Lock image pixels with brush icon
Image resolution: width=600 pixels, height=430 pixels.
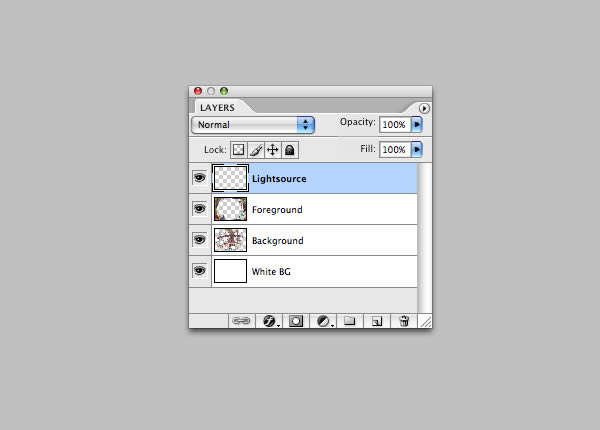click(256, 150)
